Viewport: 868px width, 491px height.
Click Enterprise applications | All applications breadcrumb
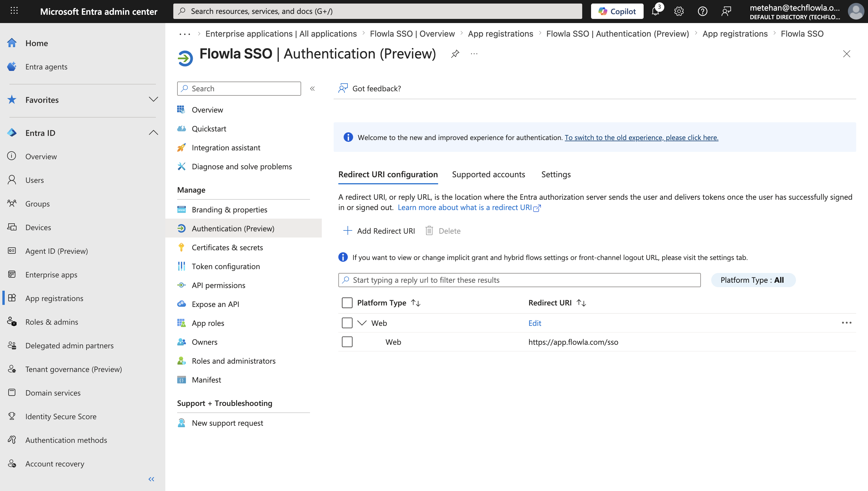point(281,34)
